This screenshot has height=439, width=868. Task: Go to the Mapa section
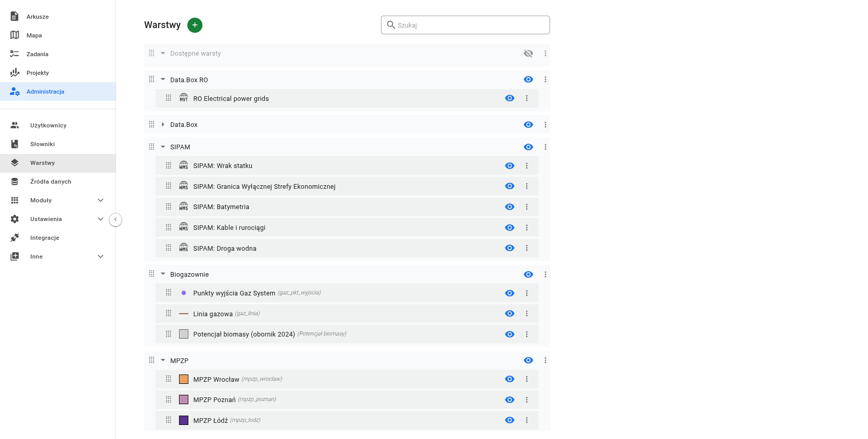coord(34,35)
